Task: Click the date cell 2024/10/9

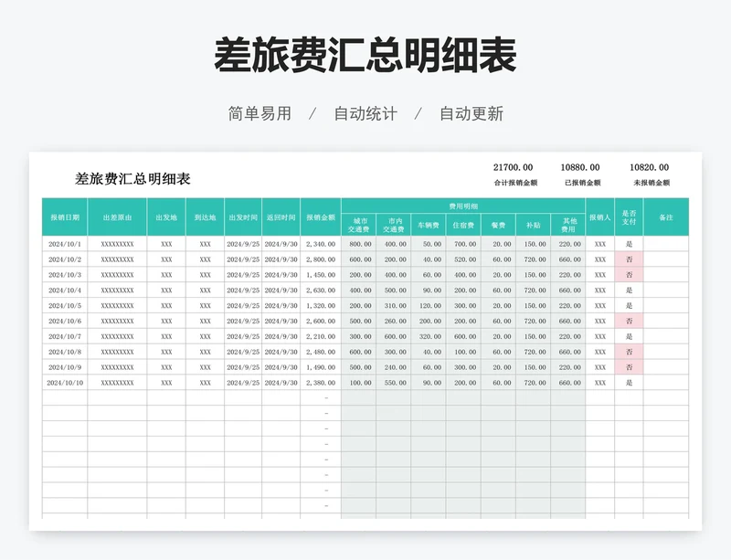Action: point(65,367)
